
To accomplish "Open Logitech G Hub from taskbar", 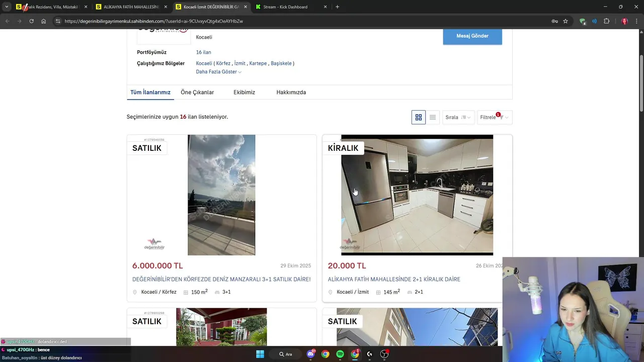I will point(370,354).
